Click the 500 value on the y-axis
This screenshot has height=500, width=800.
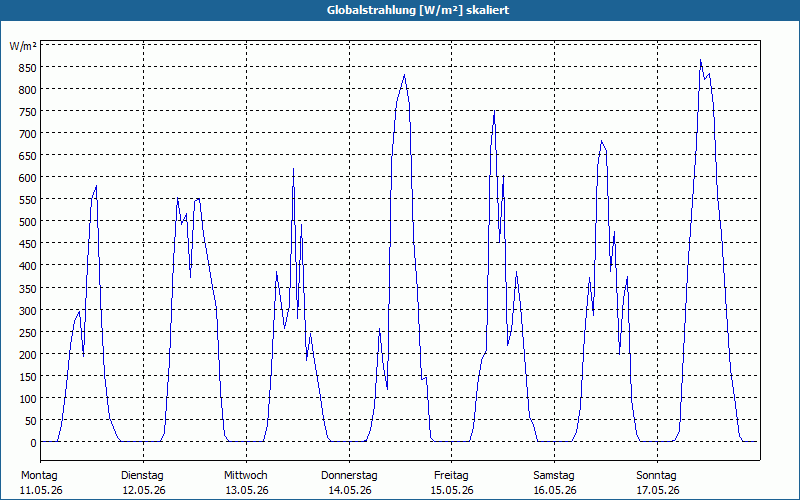[28, 222]
